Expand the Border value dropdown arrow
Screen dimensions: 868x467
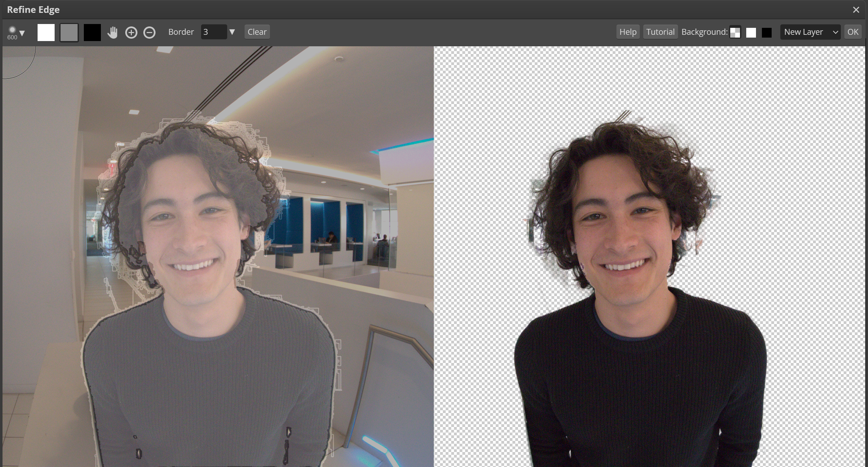(232, 32)
